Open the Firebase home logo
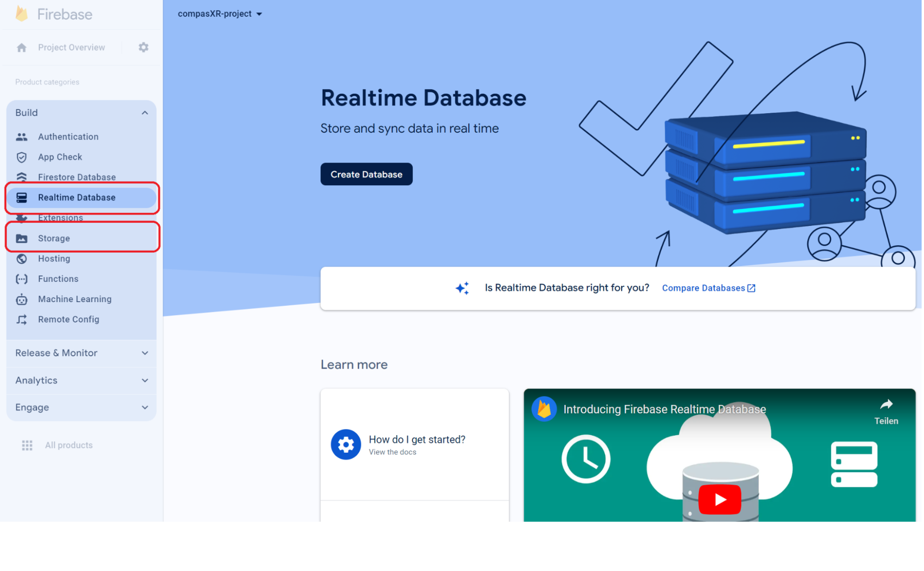The width and height of the screenshot is (924, 571). [52, 14]
